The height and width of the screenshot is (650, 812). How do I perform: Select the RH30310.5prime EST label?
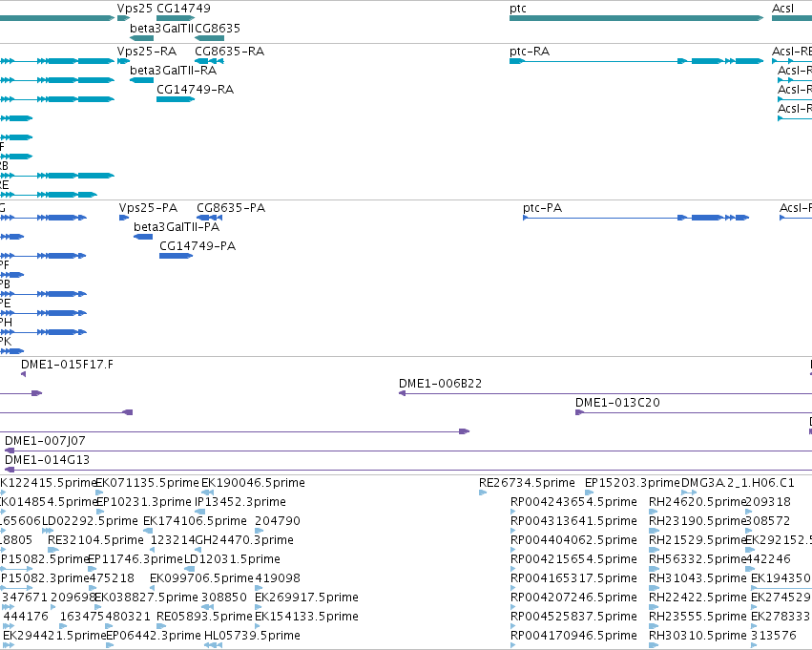(697, 636)
